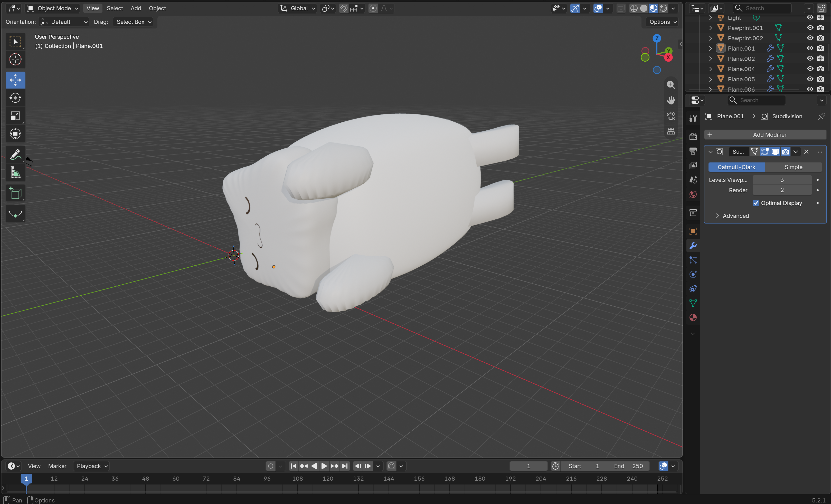Image resolution: width=831 pixels, height=504 pixels.
Task: Open the viewport View menu
Action: [92, 8]
